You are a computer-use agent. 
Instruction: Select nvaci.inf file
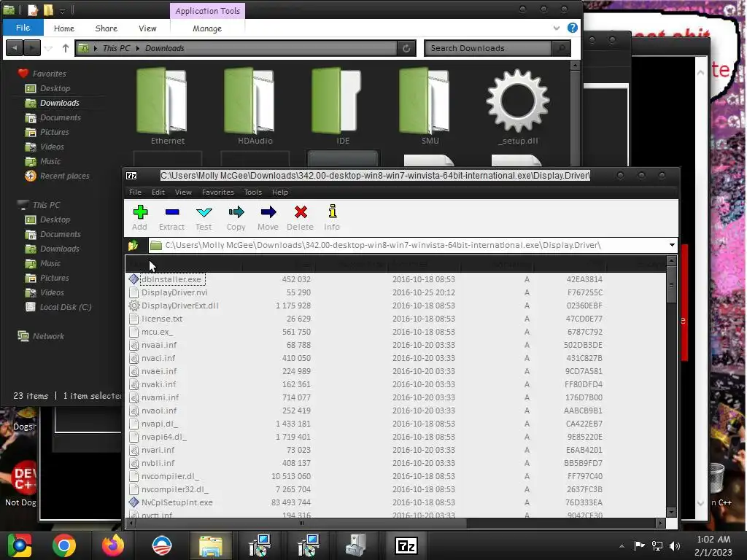click(x=158, y=358)
